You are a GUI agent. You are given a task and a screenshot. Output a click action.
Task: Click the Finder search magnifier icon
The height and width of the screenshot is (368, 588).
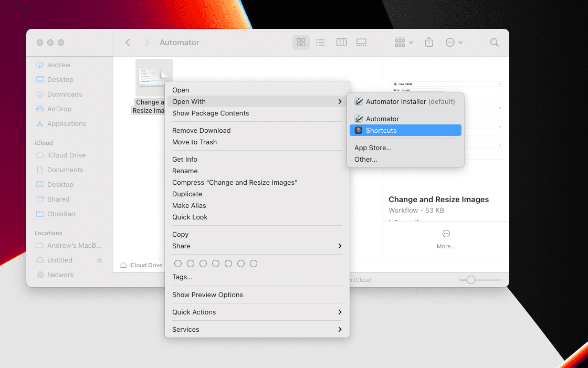pyautogui.click(x=494, y=43)
